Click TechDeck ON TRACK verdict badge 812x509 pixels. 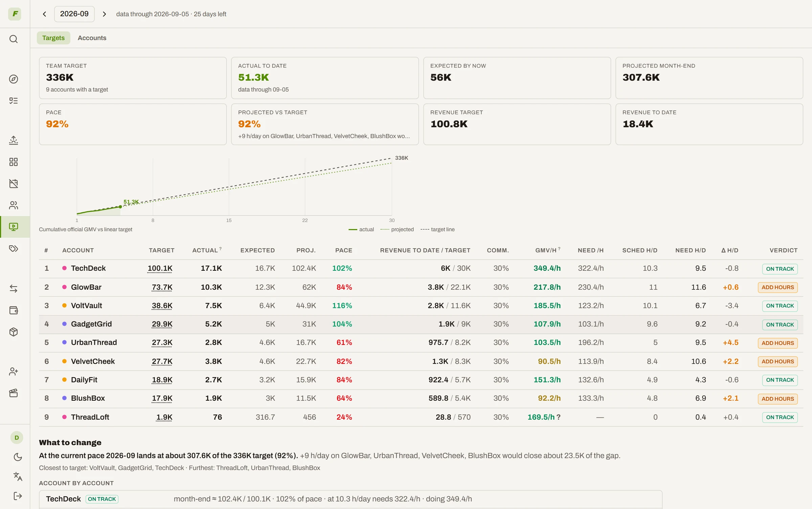coord(780,269)
